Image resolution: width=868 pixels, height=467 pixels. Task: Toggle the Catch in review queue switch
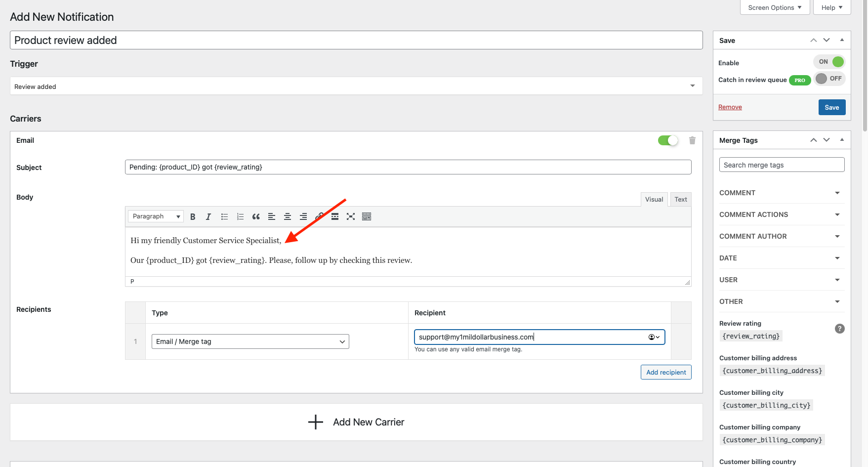(829, 79)
